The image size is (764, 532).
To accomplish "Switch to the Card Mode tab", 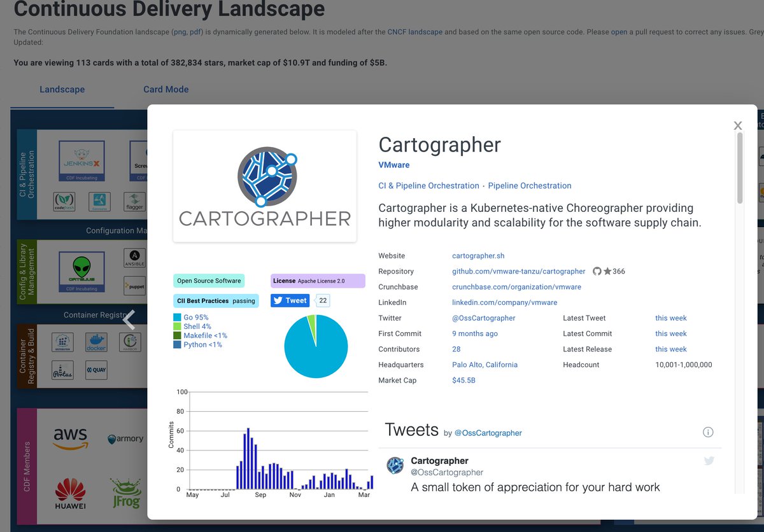I will [x=166, y=89].
